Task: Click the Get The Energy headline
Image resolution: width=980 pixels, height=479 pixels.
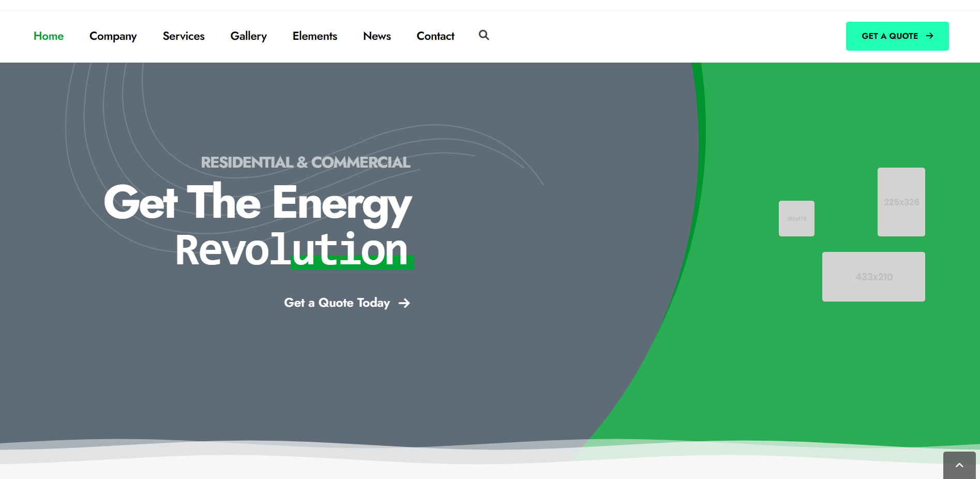Action: (x=258, y=203)
